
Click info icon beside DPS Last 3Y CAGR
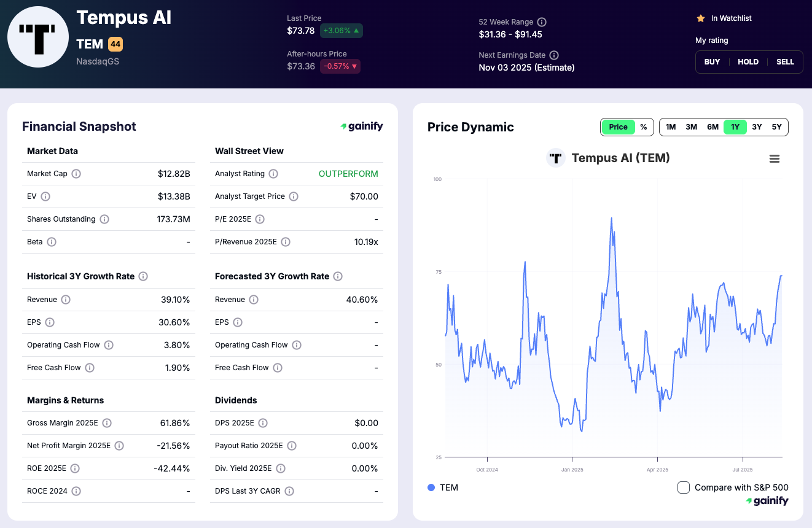tap(289, 491)
